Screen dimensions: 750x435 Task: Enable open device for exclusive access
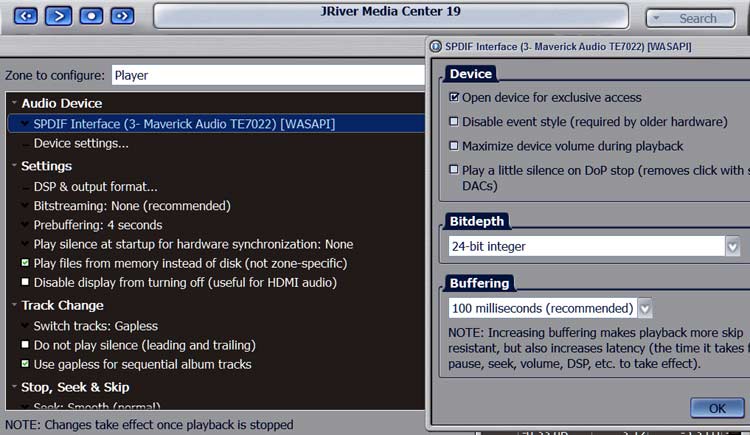454,98
